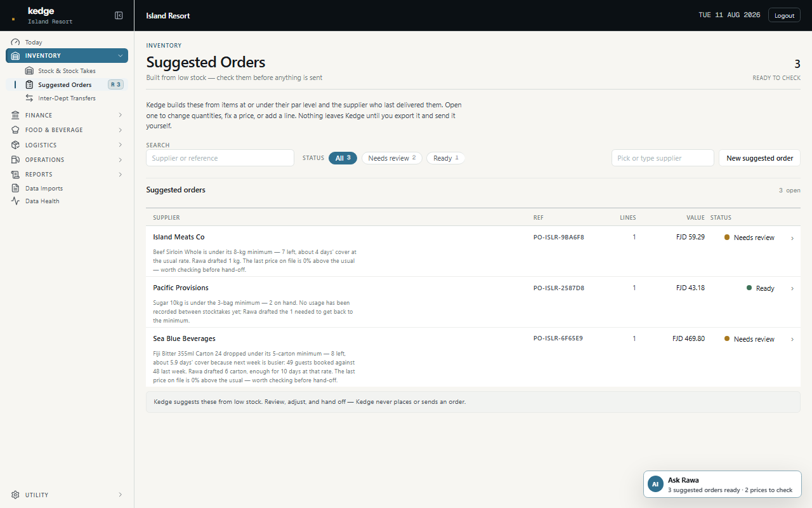Image resolution: width=812 pixels, height=508 pixels.
Task: Open Pacific Provisions order via chevron
Action: click(792, 288)
